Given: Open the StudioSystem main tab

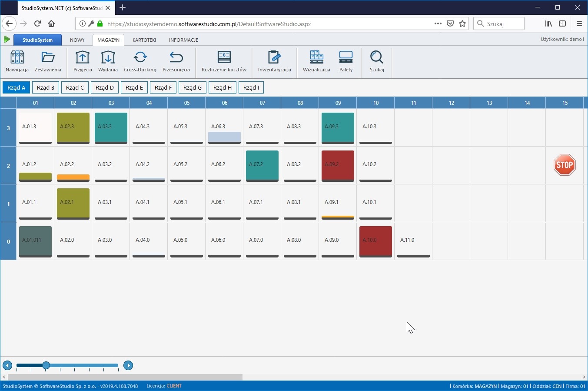Looking at the screenshot, I should (37, 40).
